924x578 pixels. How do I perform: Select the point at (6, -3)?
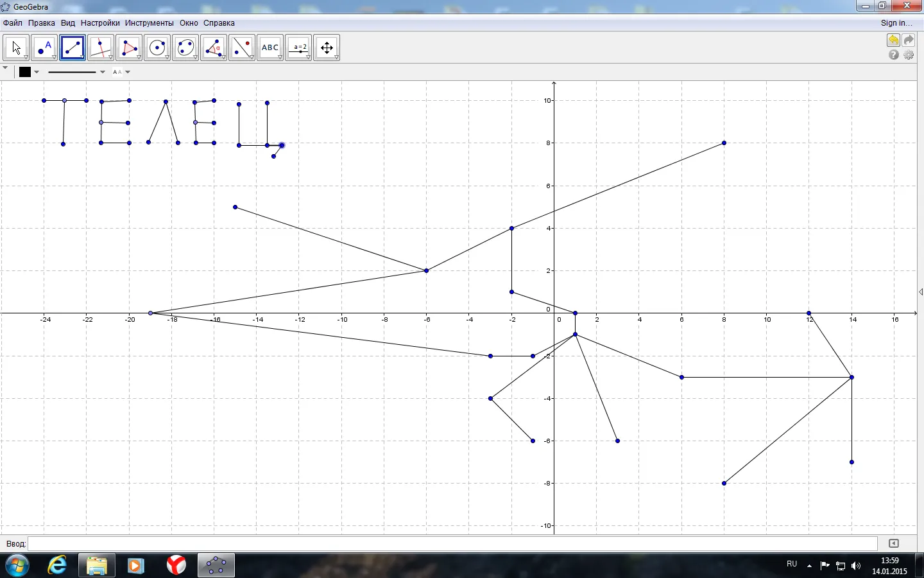pyautogui.click(x=682, y=378)
